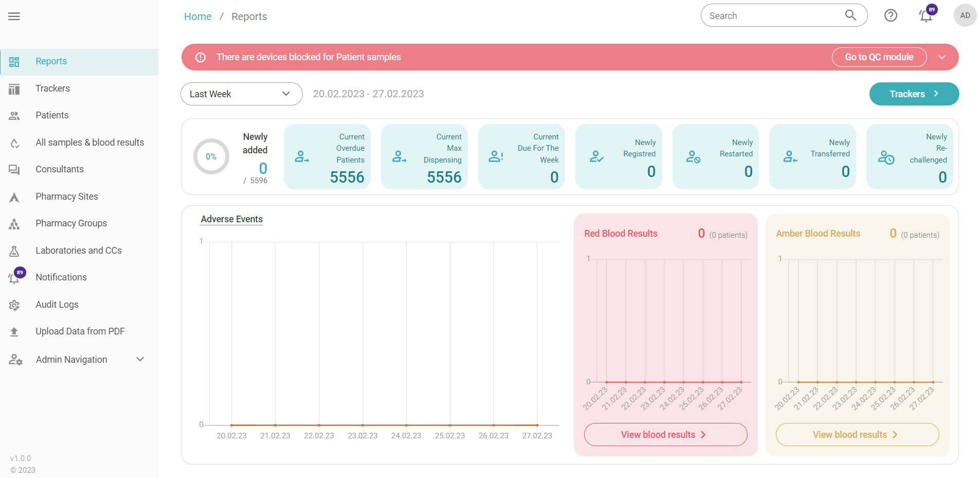Open header notification bell with 89 badge
The height and width of the screenshot is (478, 980).
[x=926, y=15]
